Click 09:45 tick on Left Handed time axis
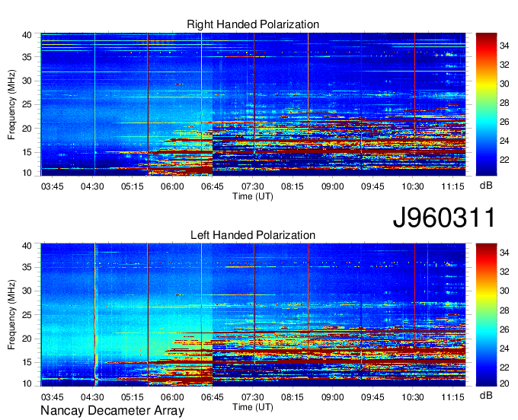 tap(373, 397)
